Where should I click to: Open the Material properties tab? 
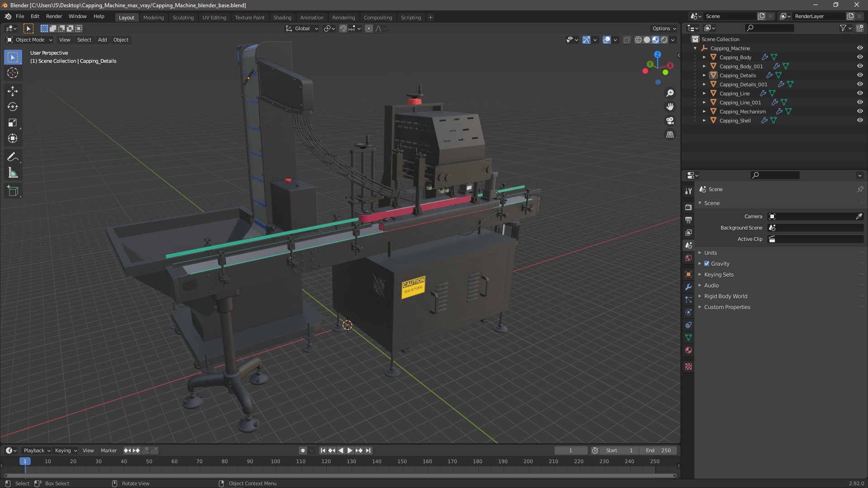(x=689, y=350)
